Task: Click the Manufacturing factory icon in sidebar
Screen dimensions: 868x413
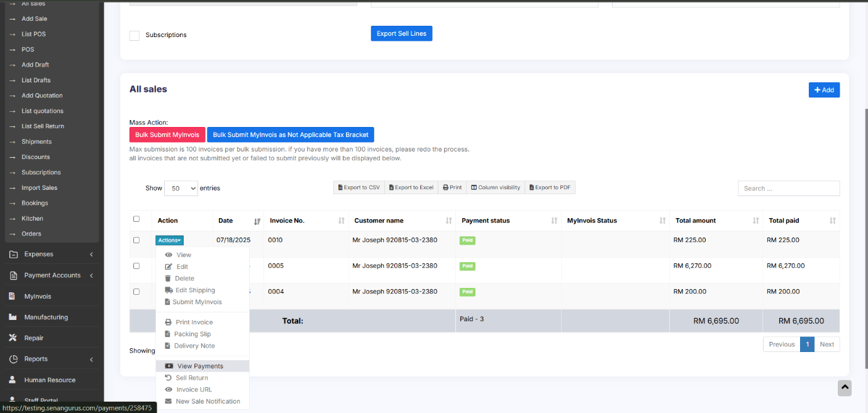Action: [x=13, y=317]
